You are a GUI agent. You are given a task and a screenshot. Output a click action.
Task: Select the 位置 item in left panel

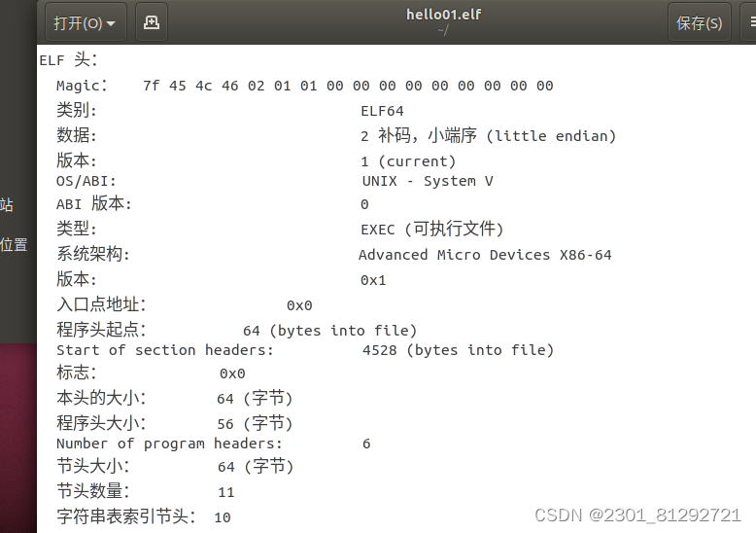(x=14, y=244)
